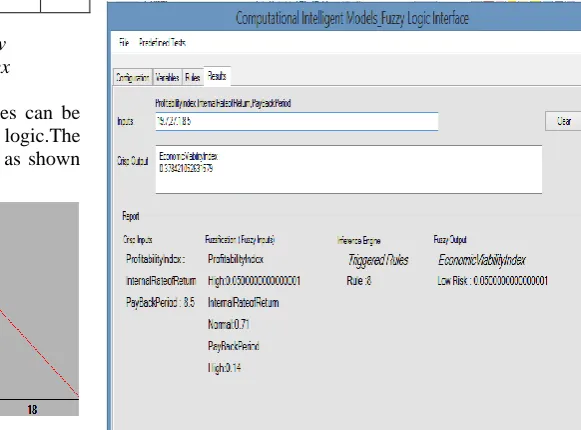Click the PayBackPeriod fuzzification heading
This screenshot has height=430, width=581.
click(233, 346)
